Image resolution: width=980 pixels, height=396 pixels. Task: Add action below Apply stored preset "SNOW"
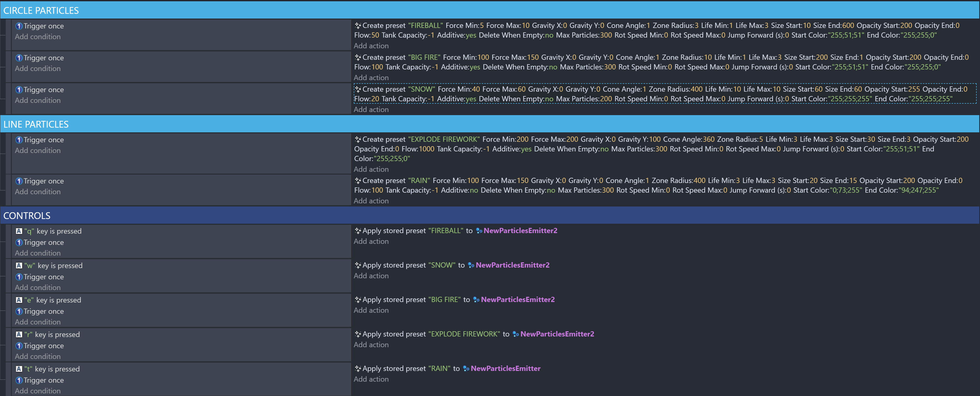coord(371,276)
